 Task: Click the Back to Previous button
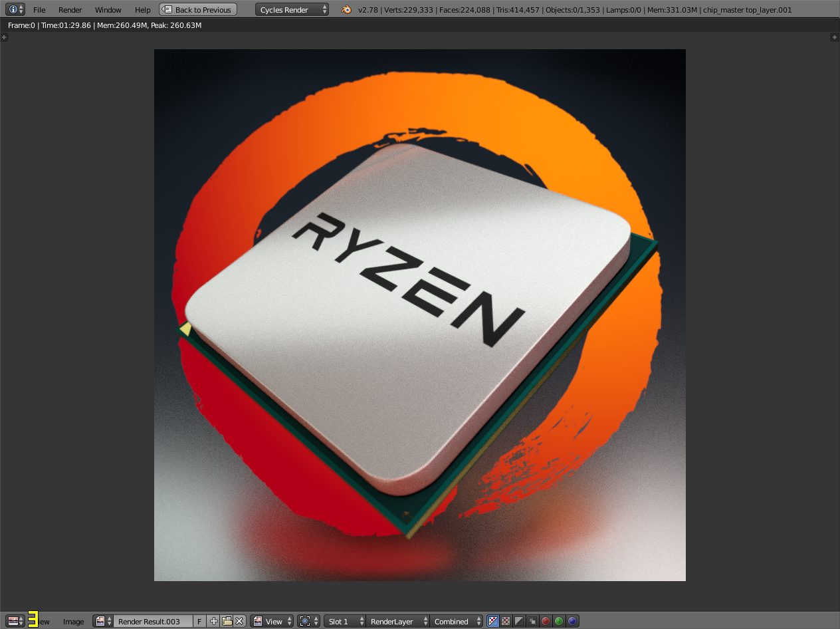198,10
